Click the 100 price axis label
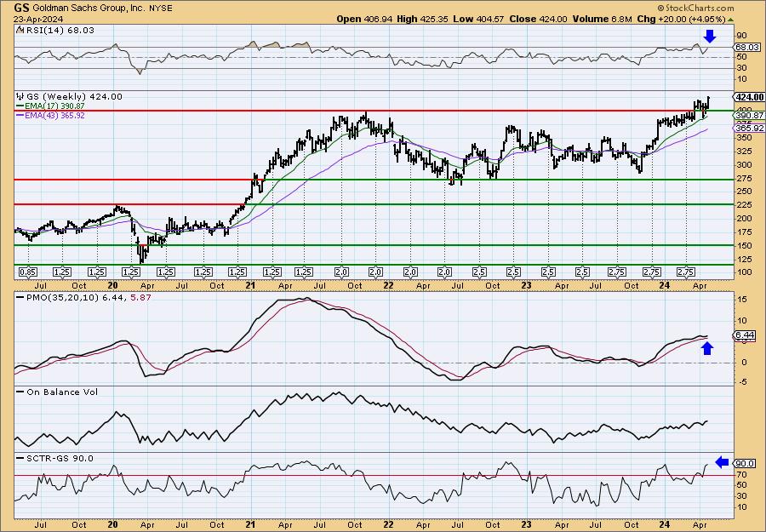766x532 pixels. pos(744,272)
